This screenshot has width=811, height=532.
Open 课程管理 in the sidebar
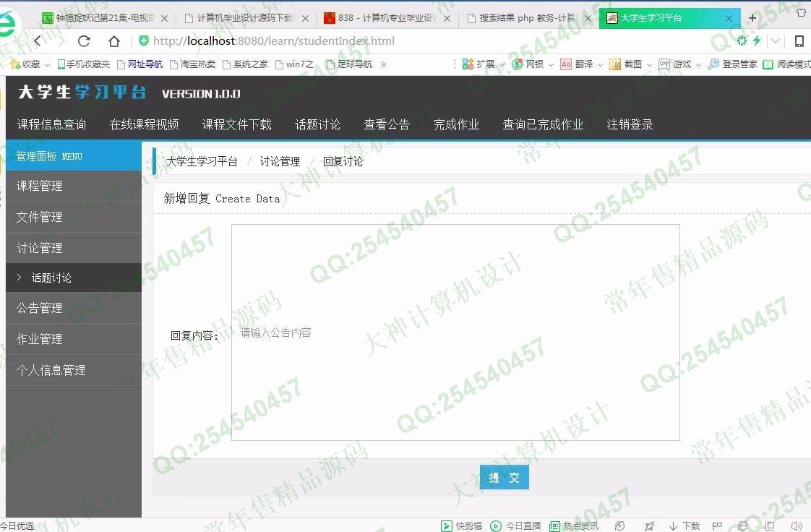pyautogui.click(x=74, y=186)
